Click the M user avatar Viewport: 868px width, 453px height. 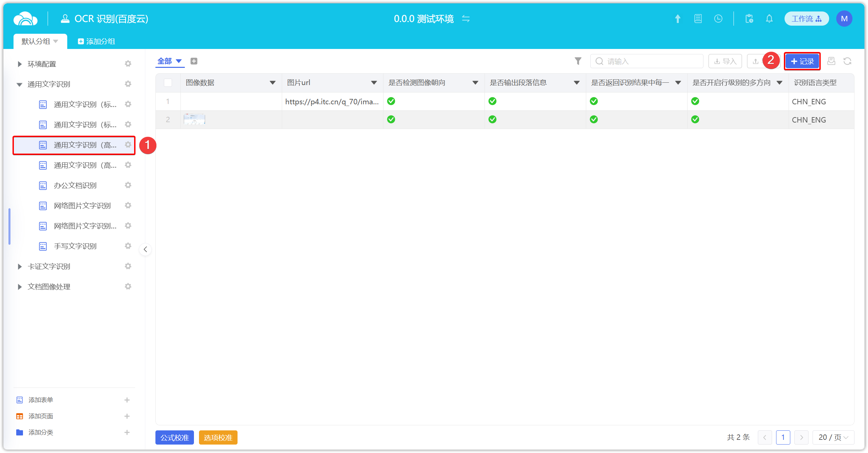tap(844, 19)
